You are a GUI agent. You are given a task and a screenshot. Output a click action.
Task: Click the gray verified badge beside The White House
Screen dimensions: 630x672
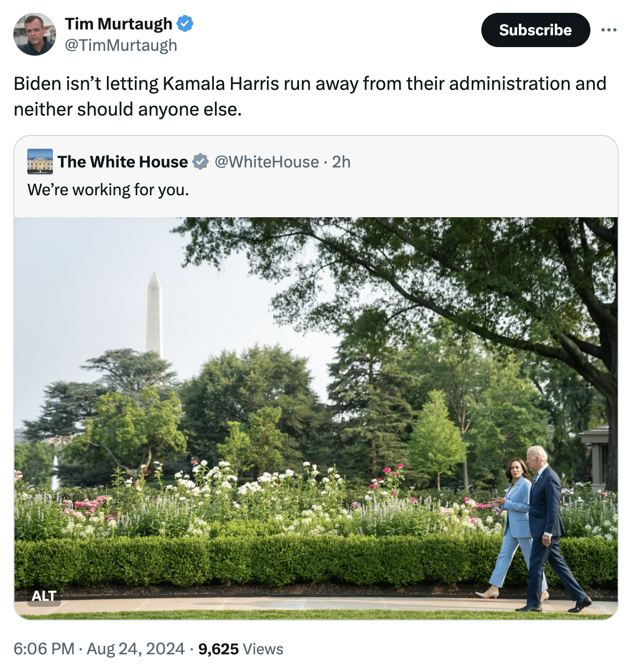click(x=201, y=162)
